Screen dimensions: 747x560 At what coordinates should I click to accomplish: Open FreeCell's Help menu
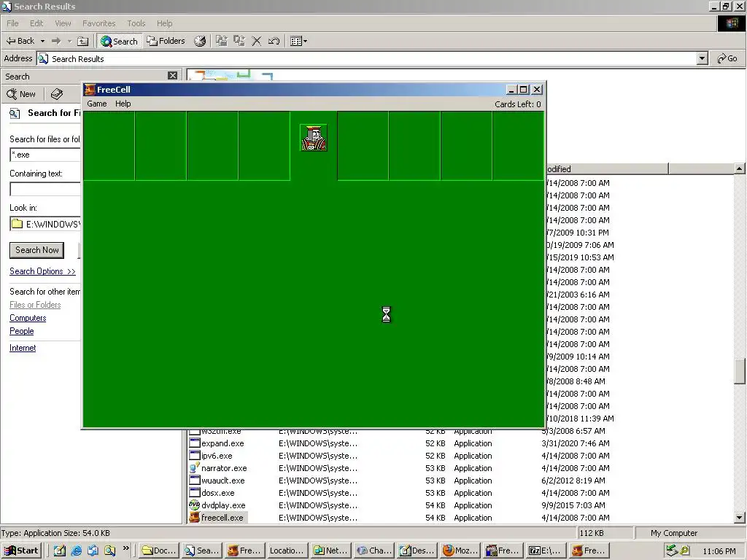pos(123,104)
